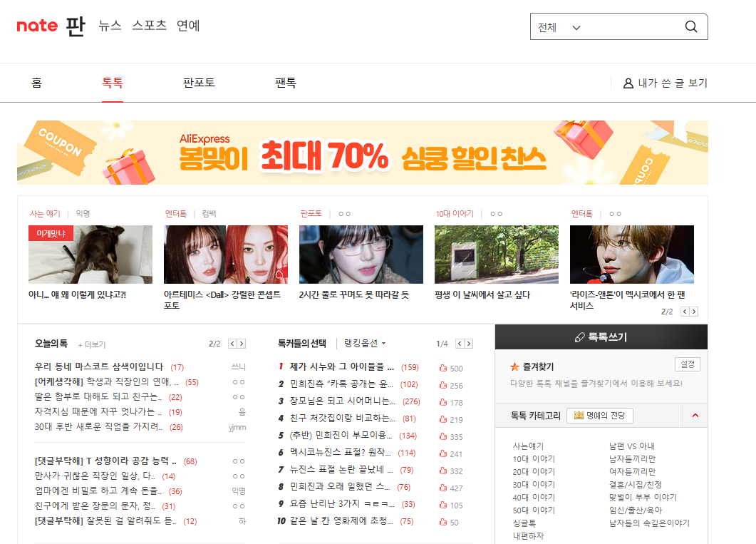The height and width of the screenshot is (544, 756).
Task: Open category link 임신/출산/육아
Action: pos(636,510)
